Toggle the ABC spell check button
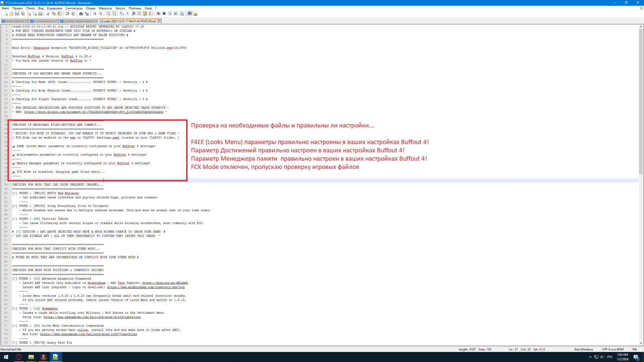 [190, 14]
